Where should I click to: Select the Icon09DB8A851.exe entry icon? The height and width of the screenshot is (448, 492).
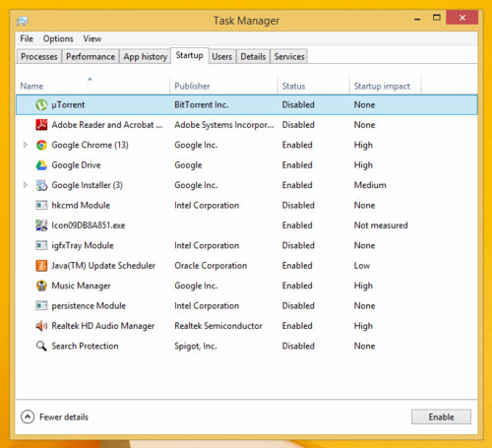tap(41, 225)
